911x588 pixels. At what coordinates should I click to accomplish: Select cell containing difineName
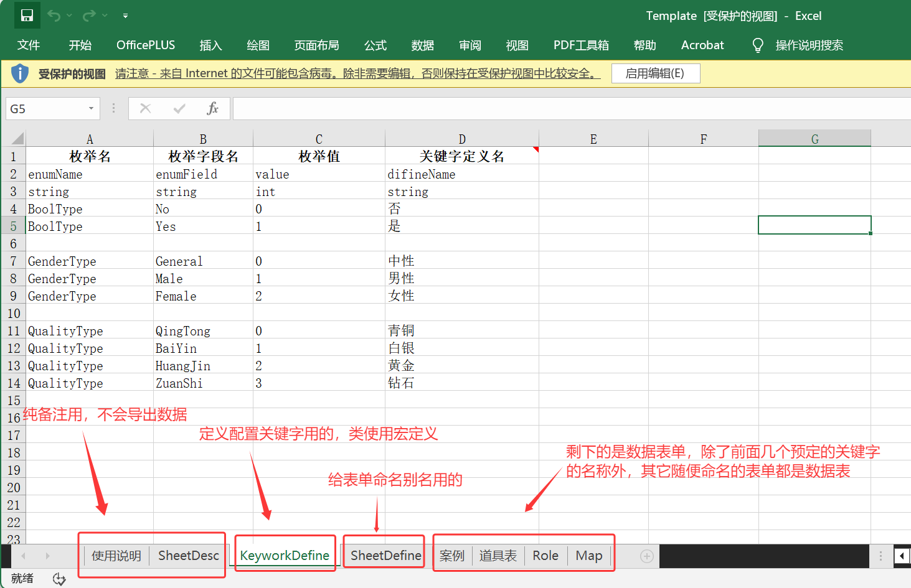[x=462, y=174]
